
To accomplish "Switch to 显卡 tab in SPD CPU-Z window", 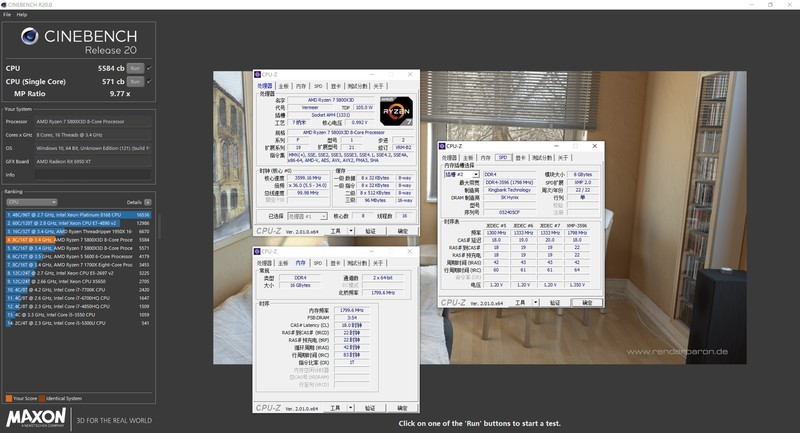I will [x=520, y=158].
